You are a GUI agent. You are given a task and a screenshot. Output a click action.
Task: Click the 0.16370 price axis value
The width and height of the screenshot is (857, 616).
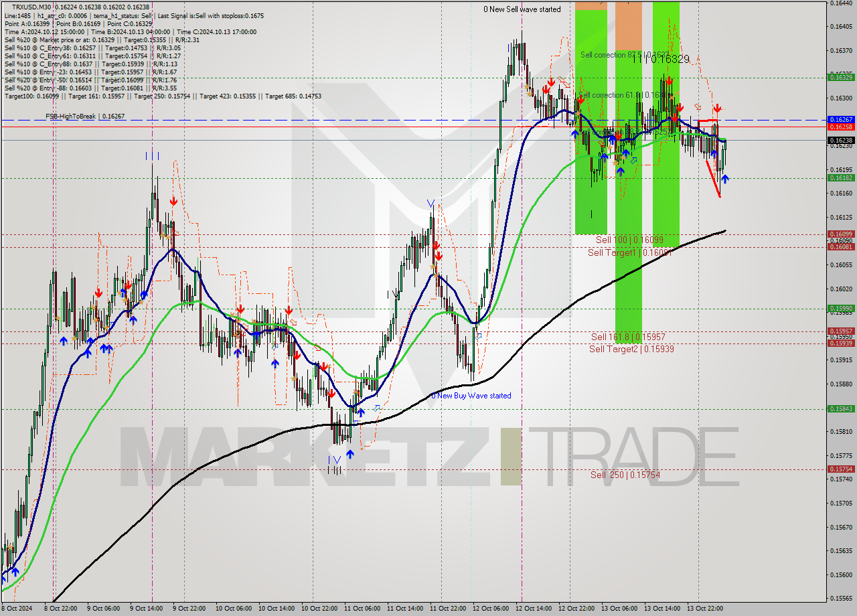(841, 50)
